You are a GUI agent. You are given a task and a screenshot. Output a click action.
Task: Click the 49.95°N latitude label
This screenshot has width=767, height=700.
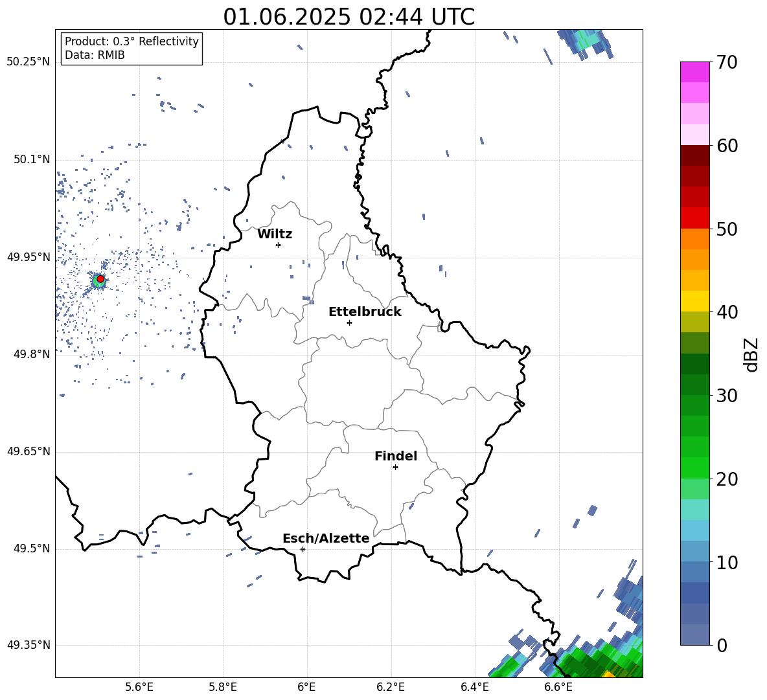pos(28,257)
